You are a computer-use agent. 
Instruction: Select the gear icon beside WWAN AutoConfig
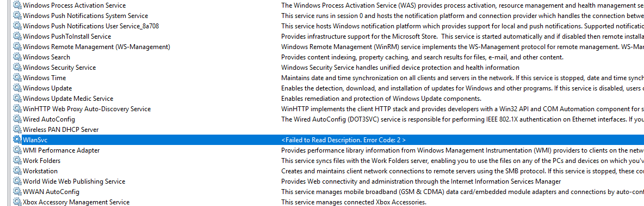click(x=17, y=192)
